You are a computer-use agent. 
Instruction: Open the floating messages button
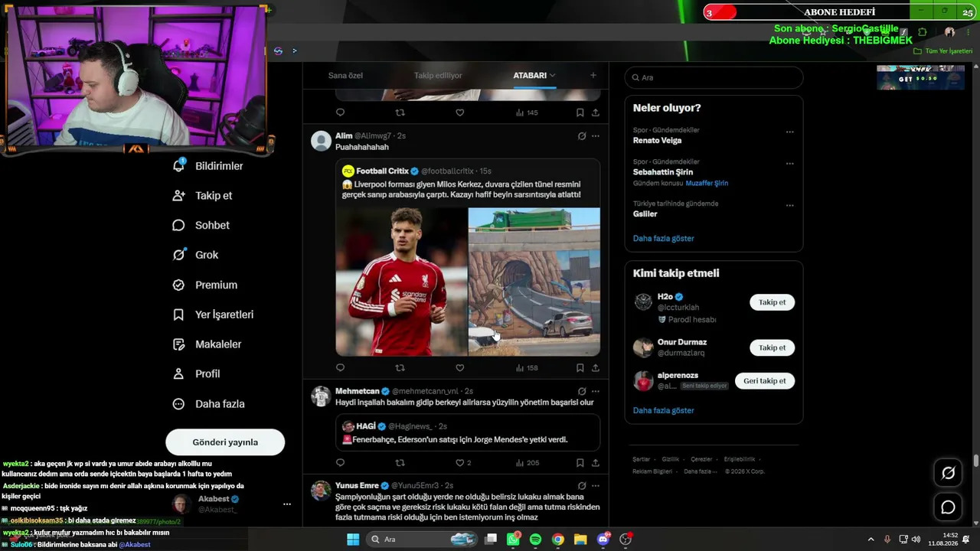coord(948,507)
